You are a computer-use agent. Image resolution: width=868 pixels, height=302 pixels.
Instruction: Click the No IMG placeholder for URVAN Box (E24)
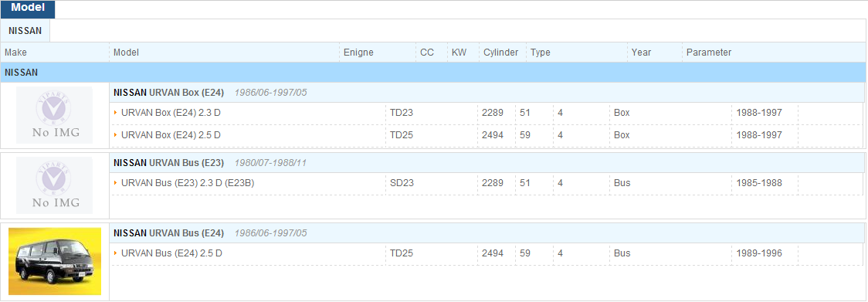[x=54, y=115]
